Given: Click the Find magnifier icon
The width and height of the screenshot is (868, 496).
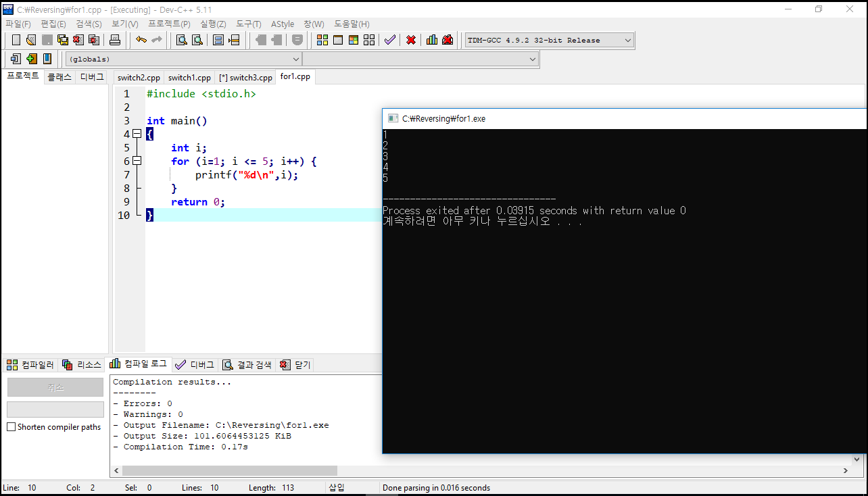Looking at the screenshot, I should 182,40.
